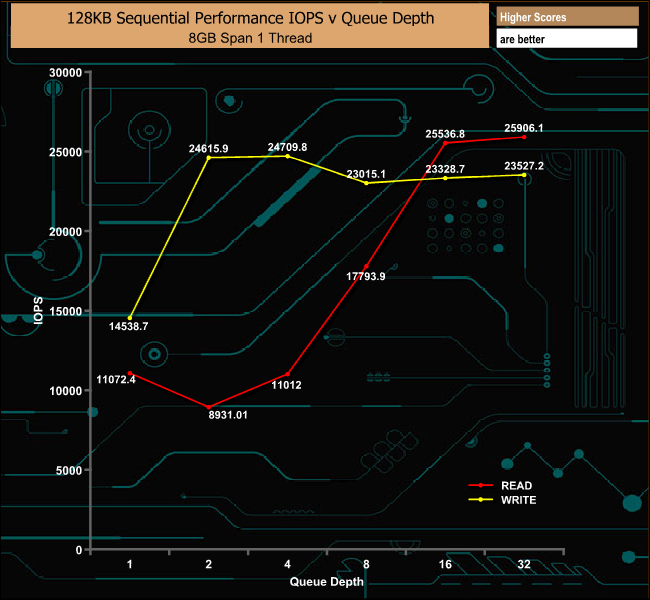Click the read data label 11012

tap(286, 385)
